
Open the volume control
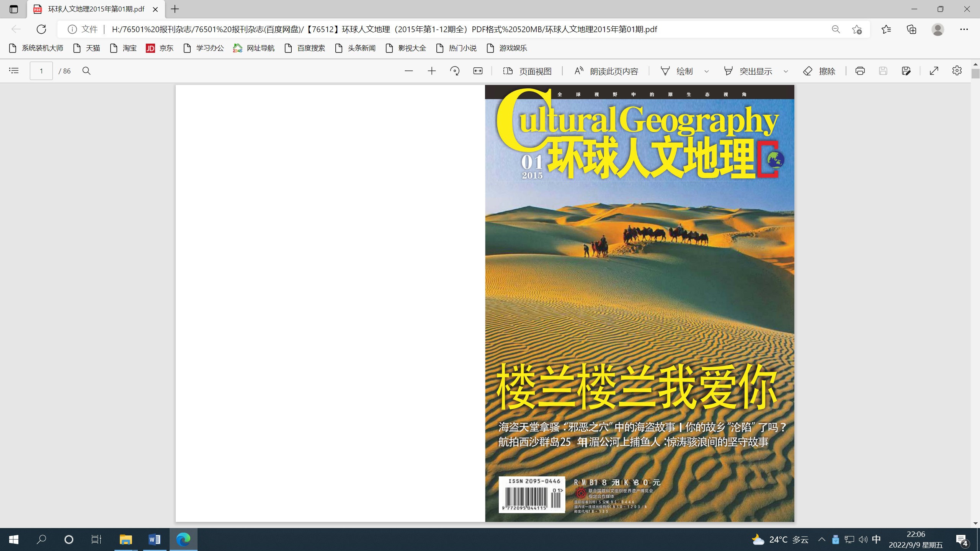coord(863,540)
